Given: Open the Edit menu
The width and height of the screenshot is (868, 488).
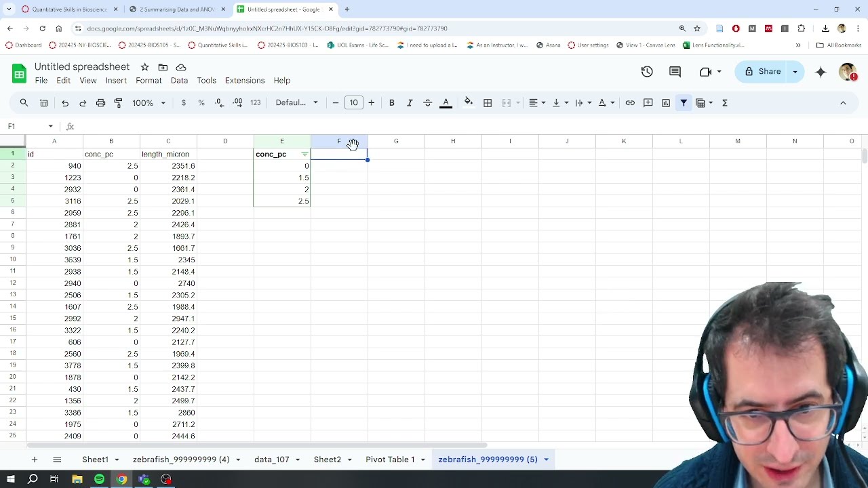Looking at the screenshot, I should (x=63, y=80).
